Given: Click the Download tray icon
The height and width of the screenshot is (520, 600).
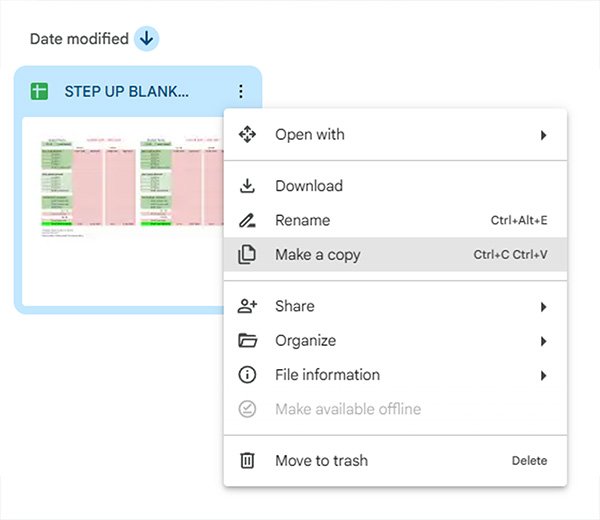Looking at the screenshot, I should click(x=247, y=186).
